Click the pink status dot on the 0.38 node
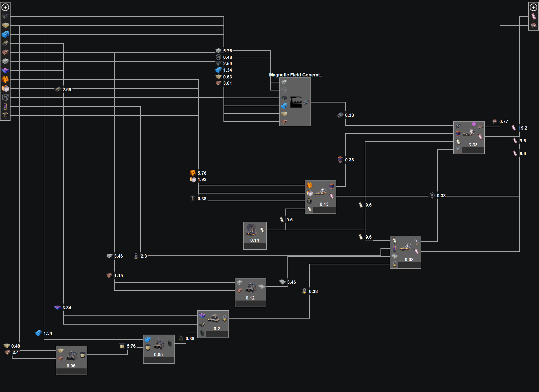The image size is (539, 392). (474, 124)
